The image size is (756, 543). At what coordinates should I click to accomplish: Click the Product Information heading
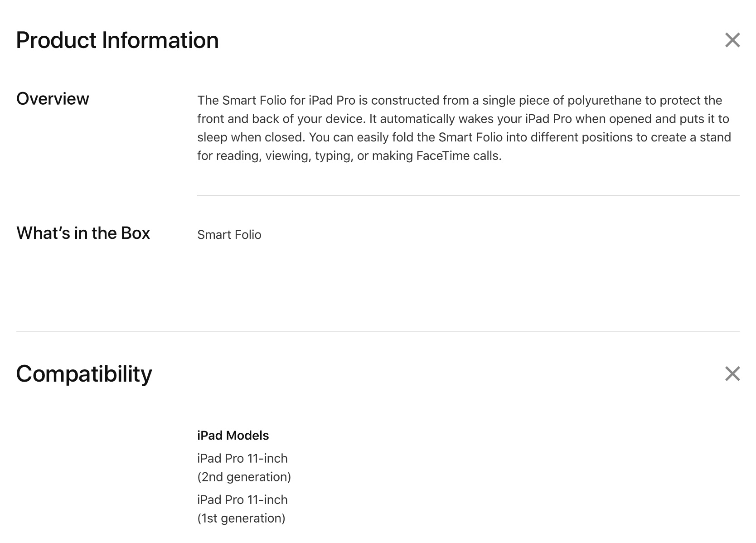click(117, 40)
